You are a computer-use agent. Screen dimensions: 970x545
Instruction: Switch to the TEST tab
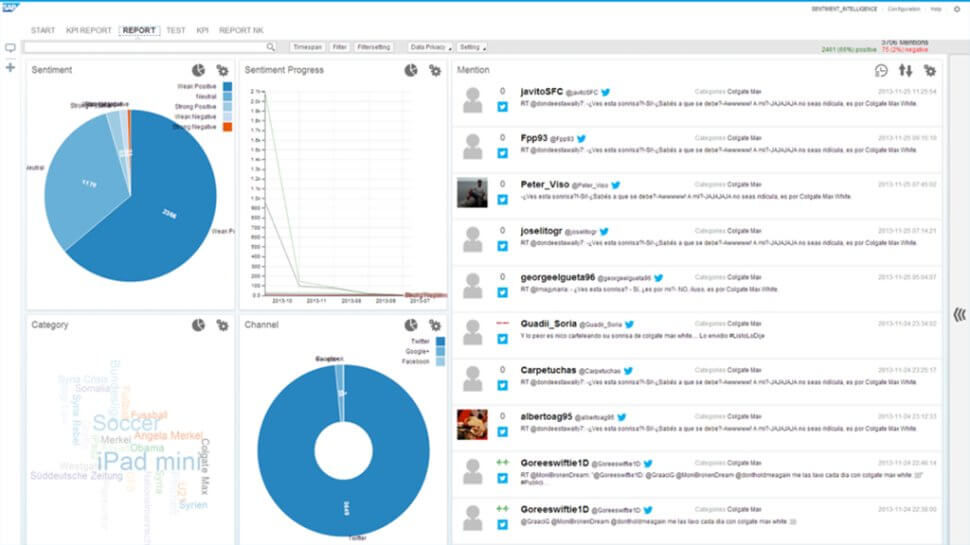coord(176,30)
